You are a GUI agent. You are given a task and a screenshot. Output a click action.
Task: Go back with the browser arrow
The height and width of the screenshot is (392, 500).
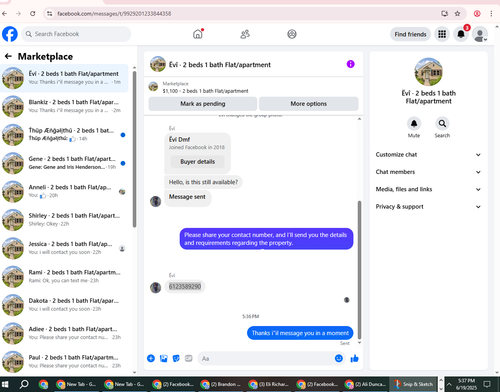pyautogui.click(x=4, y=14)
